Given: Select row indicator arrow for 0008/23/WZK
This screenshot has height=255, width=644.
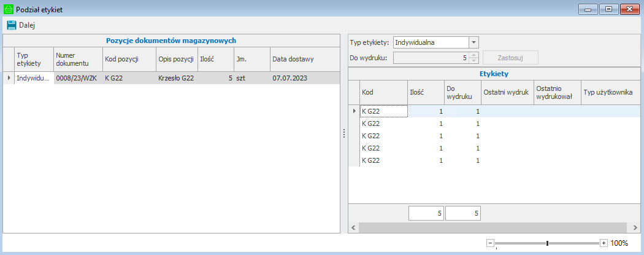Looking at the screenshot, I should [9, 78].
